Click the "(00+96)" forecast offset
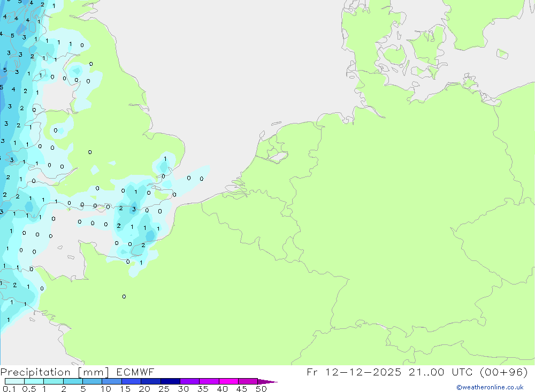The height and width of the screenshot is (392, 535). [504, 372]
